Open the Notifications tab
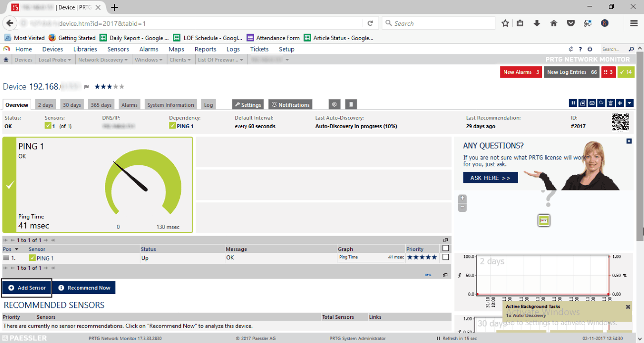The image size is (644, 343). click(290, 105)
